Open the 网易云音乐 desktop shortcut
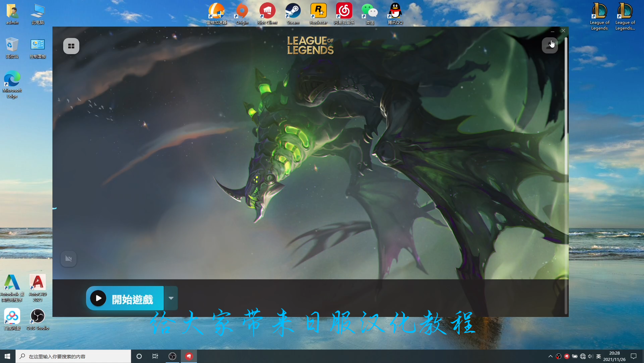 click(x=344, y=14)
